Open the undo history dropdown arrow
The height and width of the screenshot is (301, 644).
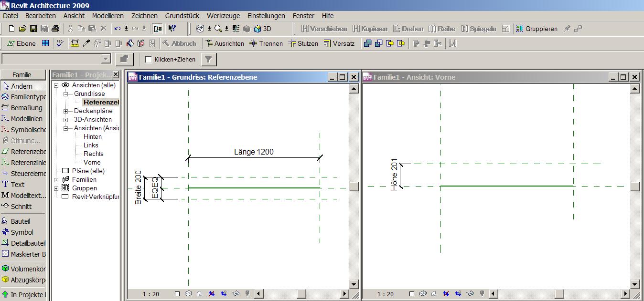(126, 29)
